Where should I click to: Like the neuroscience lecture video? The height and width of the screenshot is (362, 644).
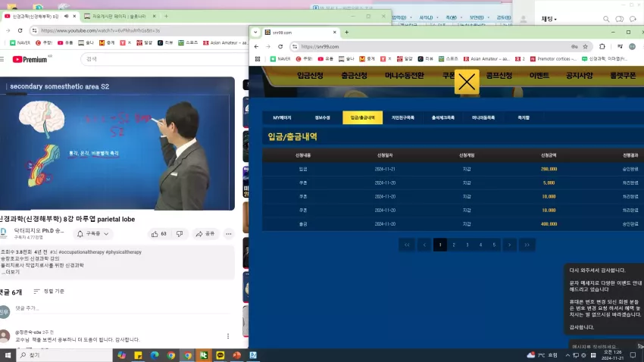click(158, 234)
